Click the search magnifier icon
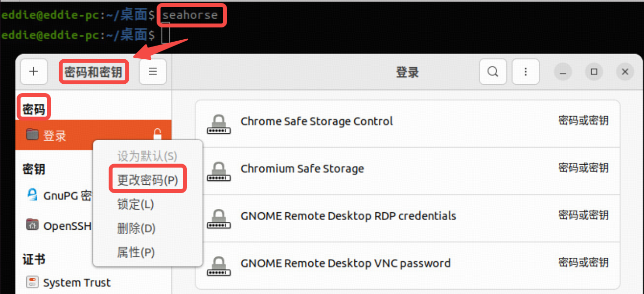The width and height of the screenshot is (644, 294). pyautogui.click(x=493, y=72)
